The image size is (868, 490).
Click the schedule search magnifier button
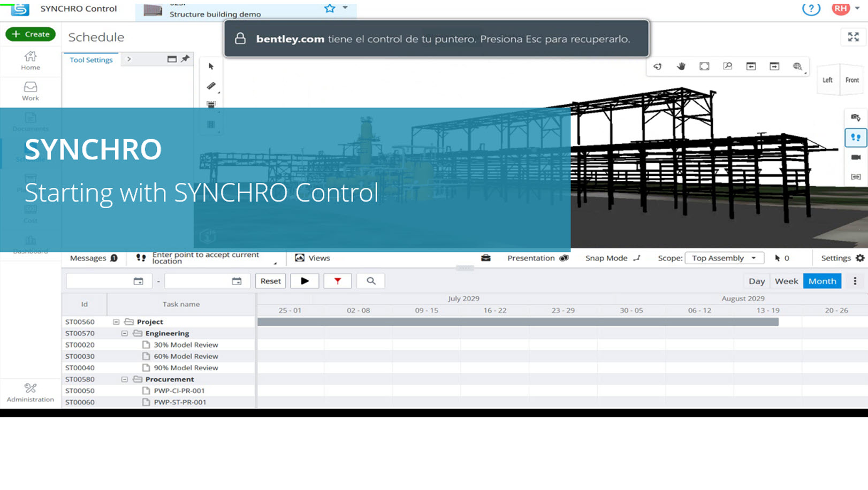click(x=371, y=281)
